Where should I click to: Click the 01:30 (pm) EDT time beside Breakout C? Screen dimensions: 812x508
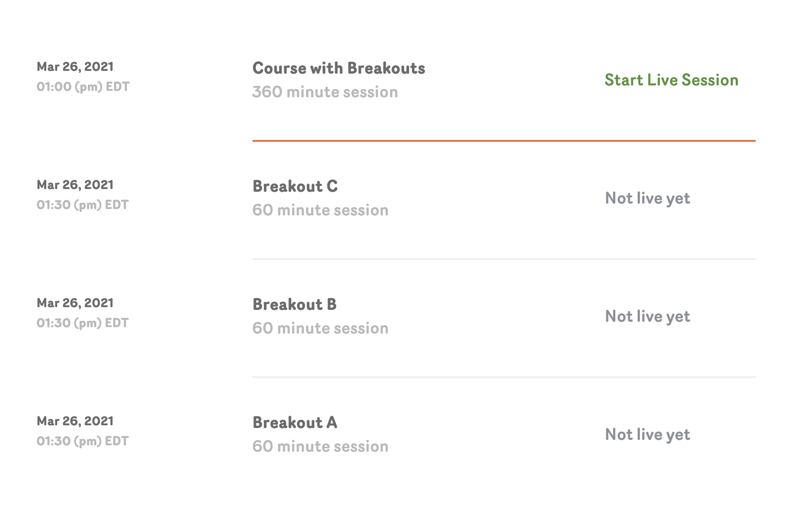coord(82,204)
